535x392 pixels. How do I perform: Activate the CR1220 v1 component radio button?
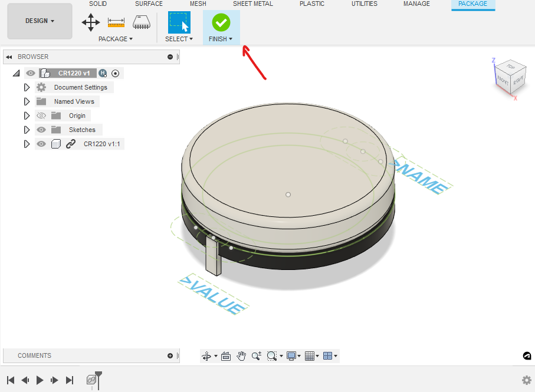point(116,73)
